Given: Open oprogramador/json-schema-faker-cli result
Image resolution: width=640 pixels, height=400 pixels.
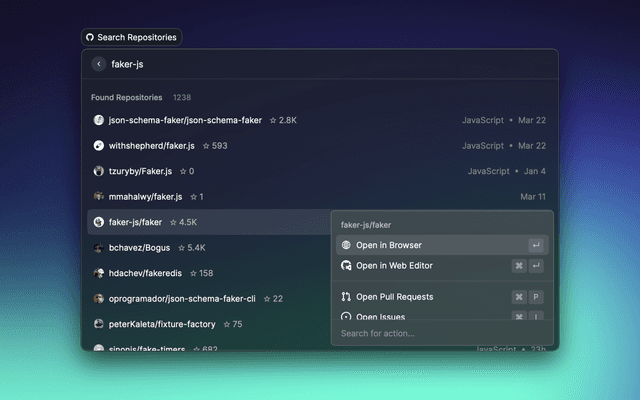Looking at the screenshot, I should tap(182, 298).
